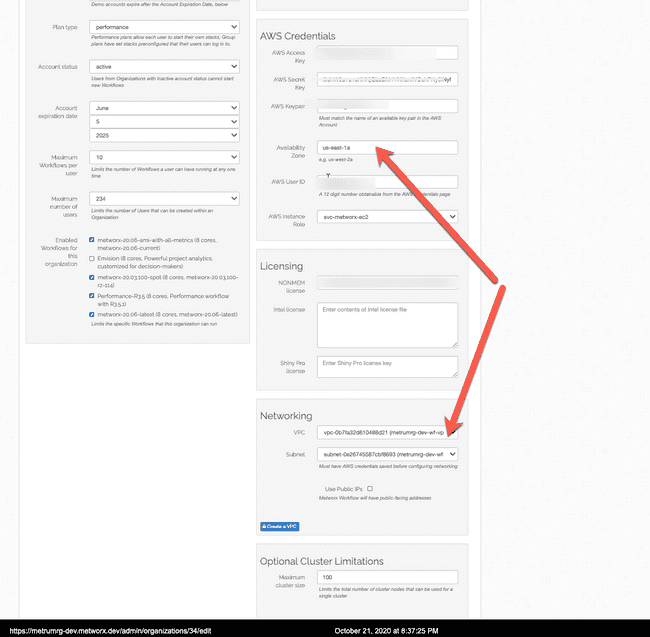The image size is (650, 637).
Task: Click the Intel license text area
Action: pos(387,325)
